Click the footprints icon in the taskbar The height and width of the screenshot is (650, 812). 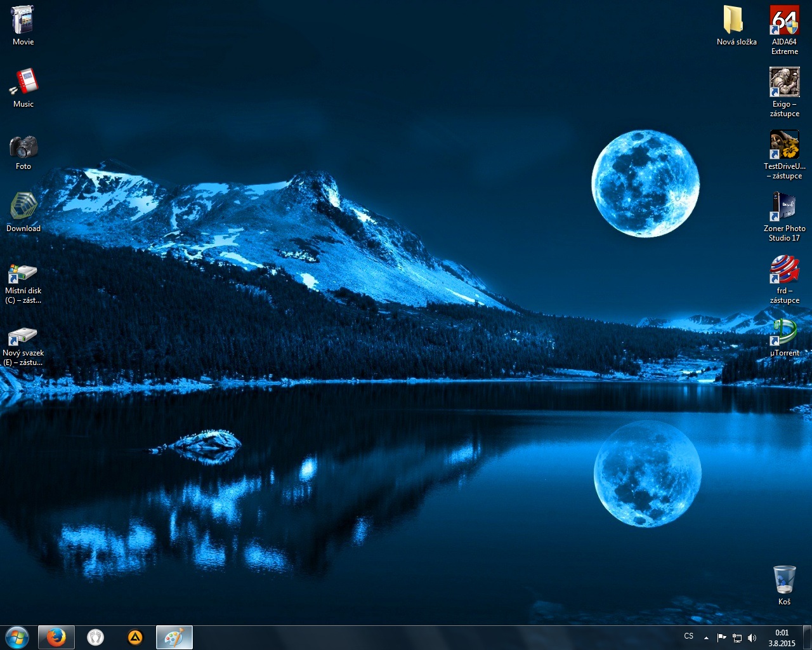pyautogui.click(x=96, y=637)
